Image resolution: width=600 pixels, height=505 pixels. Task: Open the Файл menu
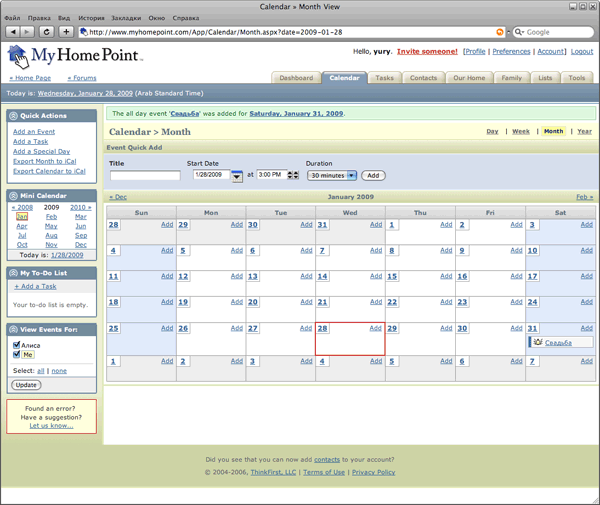pyautogui.click(x=12, y=18)
